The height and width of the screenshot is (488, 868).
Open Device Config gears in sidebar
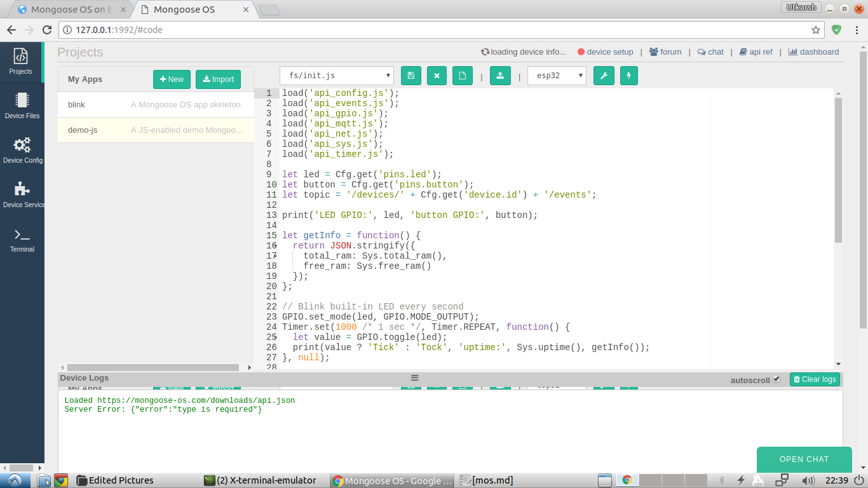pos(22,150)
